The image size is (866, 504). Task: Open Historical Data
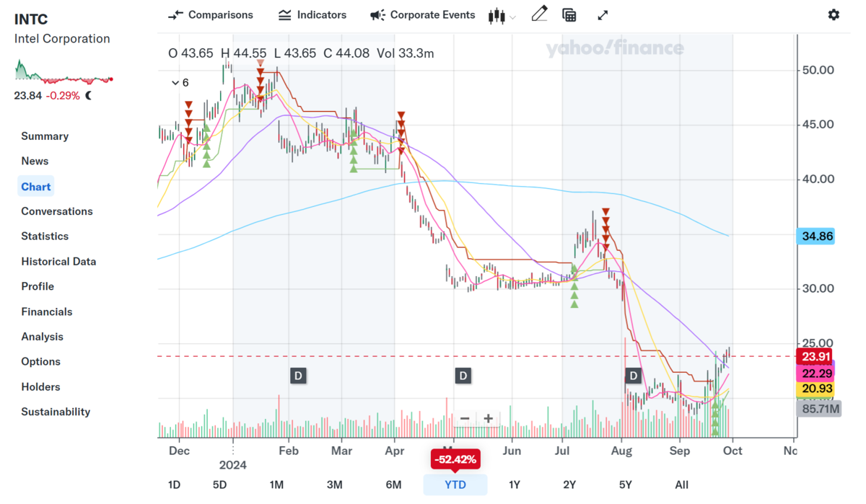click(x=58, y=262)
